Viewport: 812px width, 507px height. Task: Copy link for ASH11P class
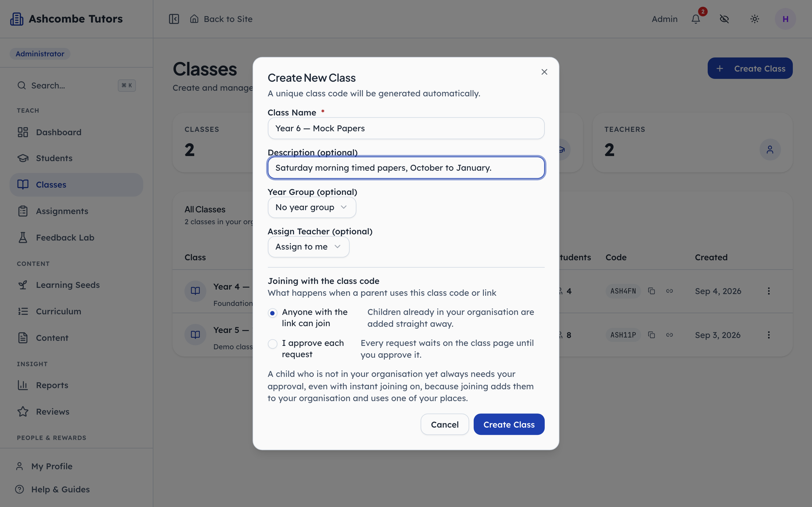point(669,335)
